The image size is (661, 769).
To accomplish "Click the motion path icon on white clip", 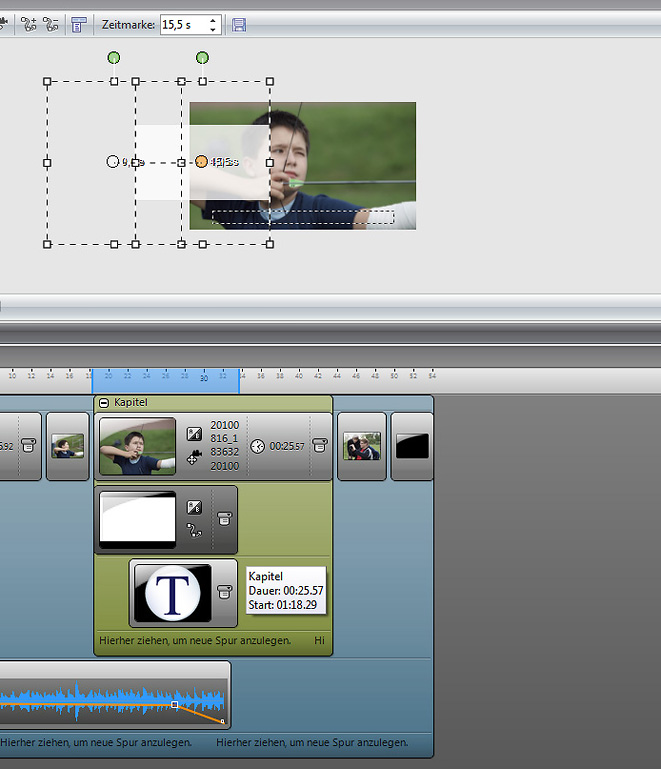I will (x=195, y=530).
